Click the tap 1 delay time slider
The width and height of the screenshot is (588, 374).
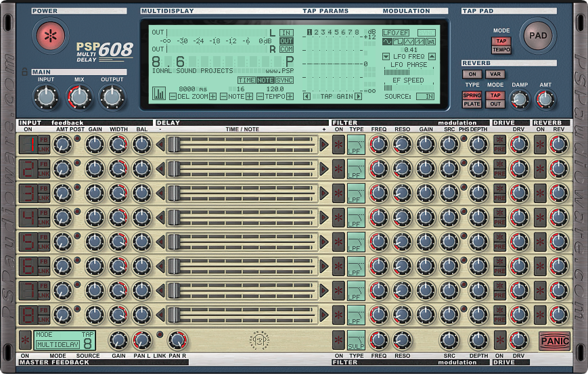242,145
